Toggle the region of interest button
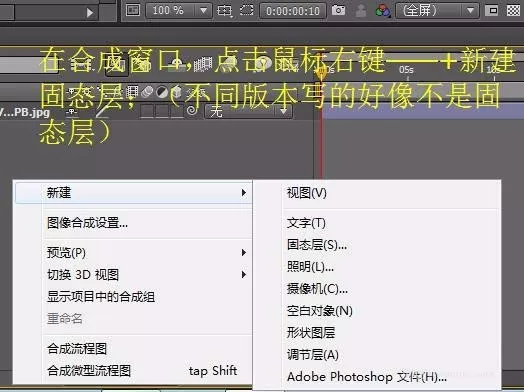 pyautogui.click(x=493, y=10)
